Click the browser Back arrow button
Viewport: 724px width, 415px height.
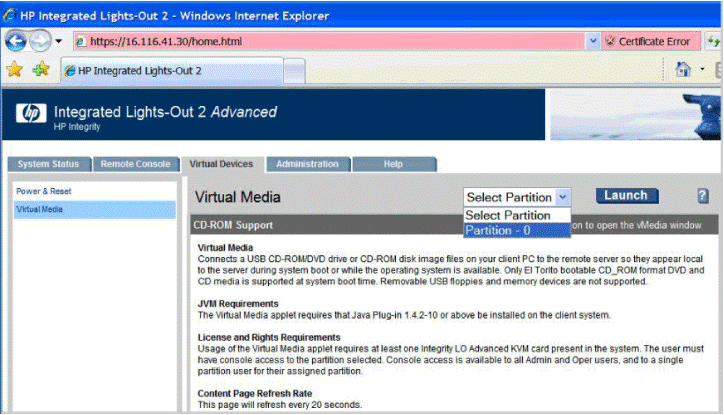16,41
